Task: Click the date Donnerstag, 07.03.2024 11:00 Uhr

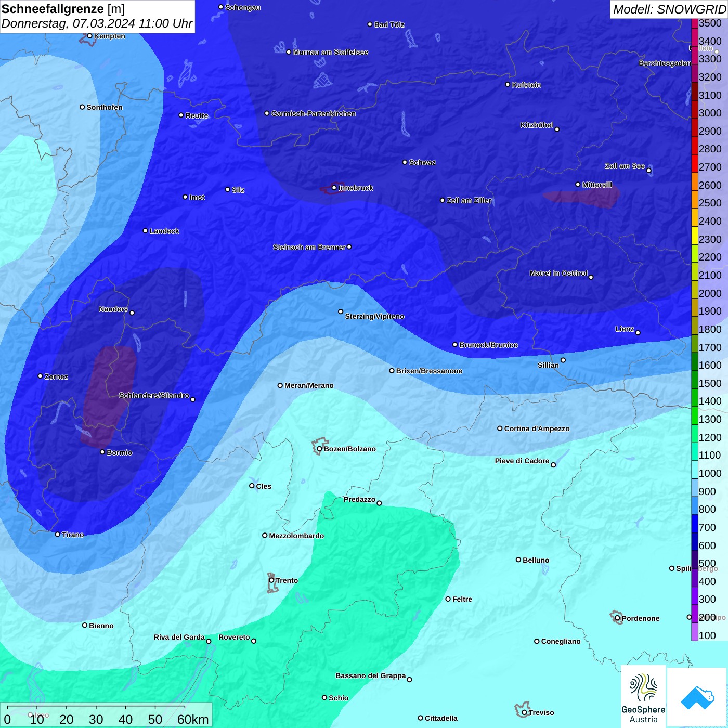Action: tap(97, 23)
